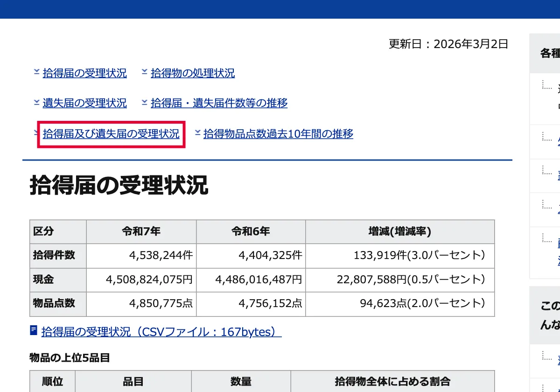Viewport: 560px width, 392px height.
Task: Click the 区分 table header cell
Action: pyautogui.click(x=58, y=231)
